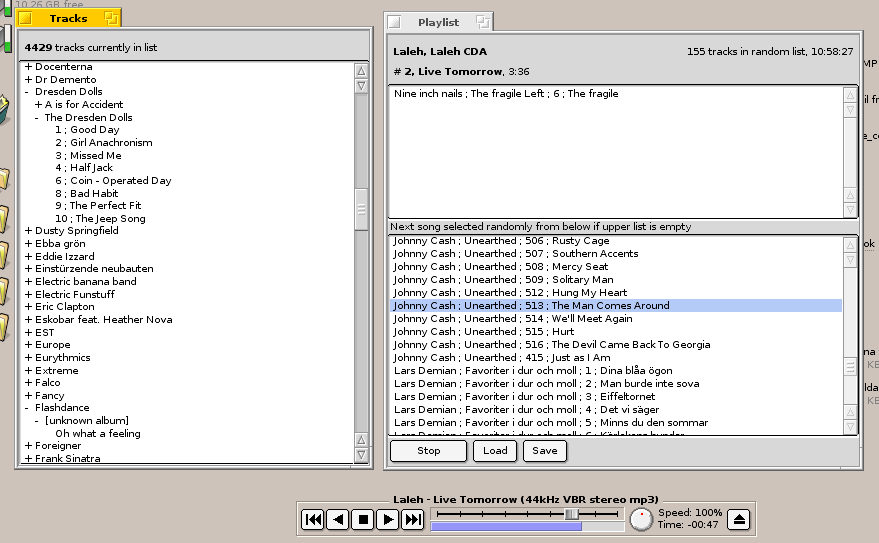Select '513 ; The Man Comes Around' row

coord(616,305)
